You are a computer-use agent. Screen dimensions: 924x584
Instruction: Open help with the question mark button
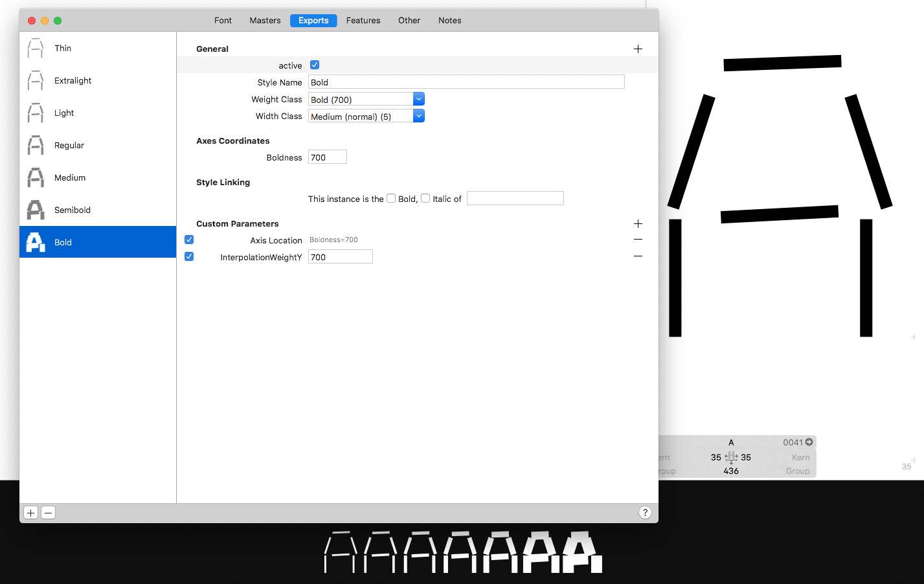pyautogui.click(x=645, y=513)
